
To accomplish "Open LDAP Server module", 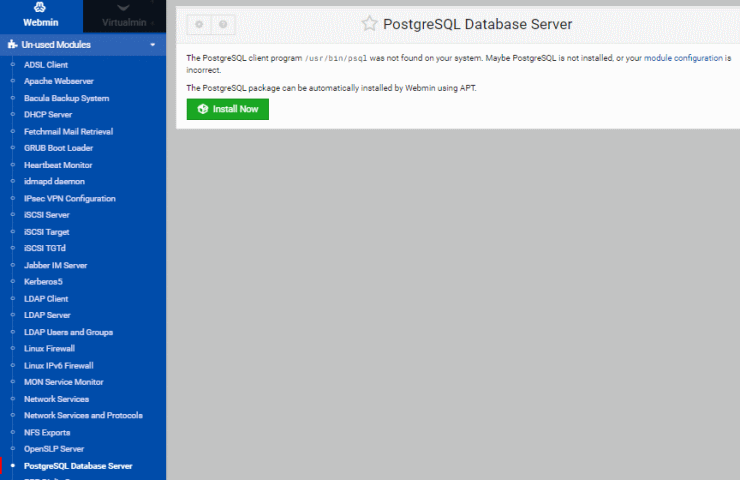I will click(x=47, y=315).
